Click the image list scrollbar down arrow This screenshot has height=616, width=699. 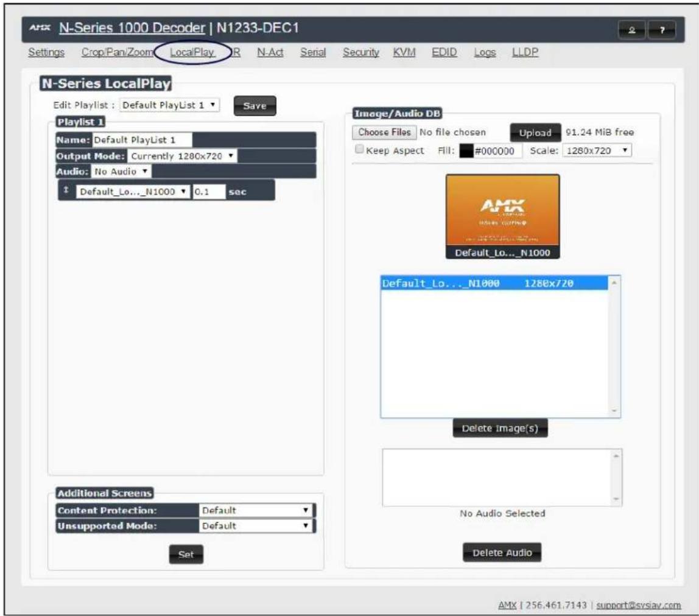tap(614, 410)
